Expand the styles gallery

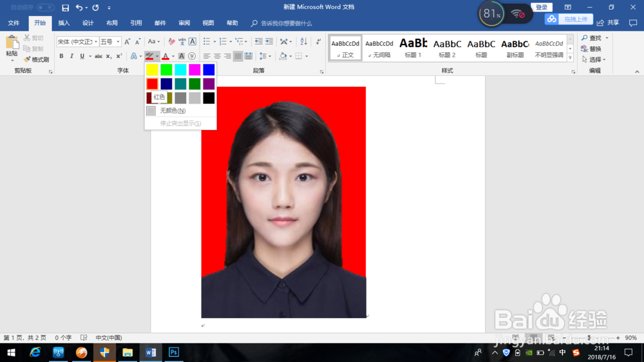coord(570,59)
